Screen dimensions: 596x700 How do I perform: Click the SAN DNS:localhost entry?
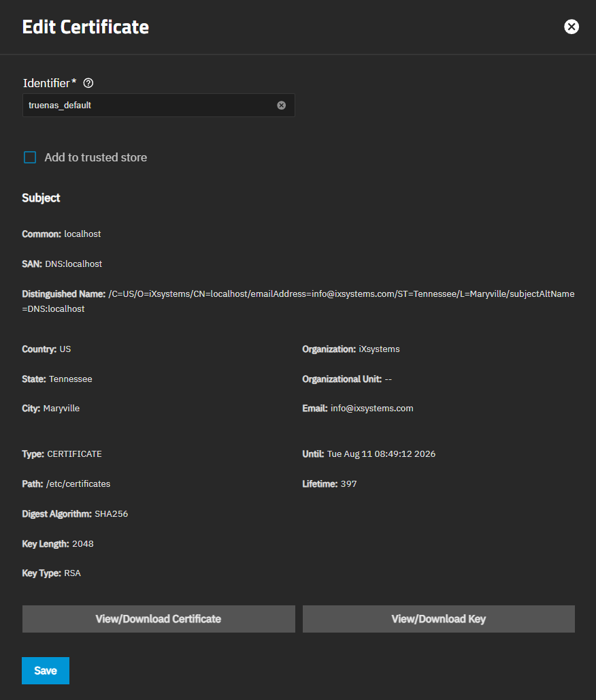[x=73, y=264]
